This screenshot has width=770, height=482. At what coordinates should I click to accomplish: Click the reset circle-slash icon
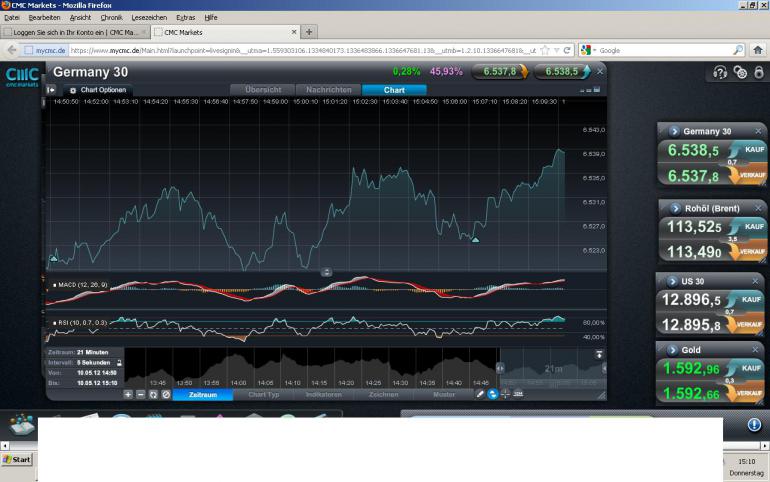166,394
